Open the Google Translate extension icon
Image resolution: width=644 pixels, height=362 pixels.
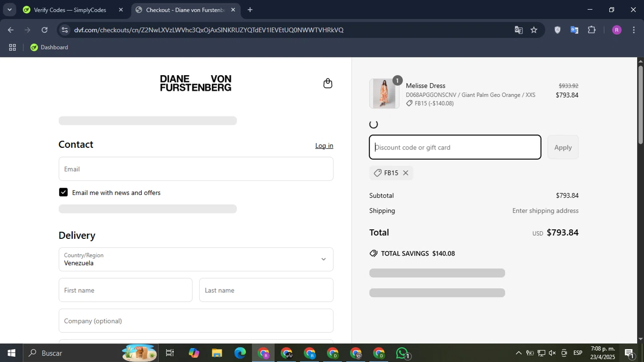(x=574, y=30)
